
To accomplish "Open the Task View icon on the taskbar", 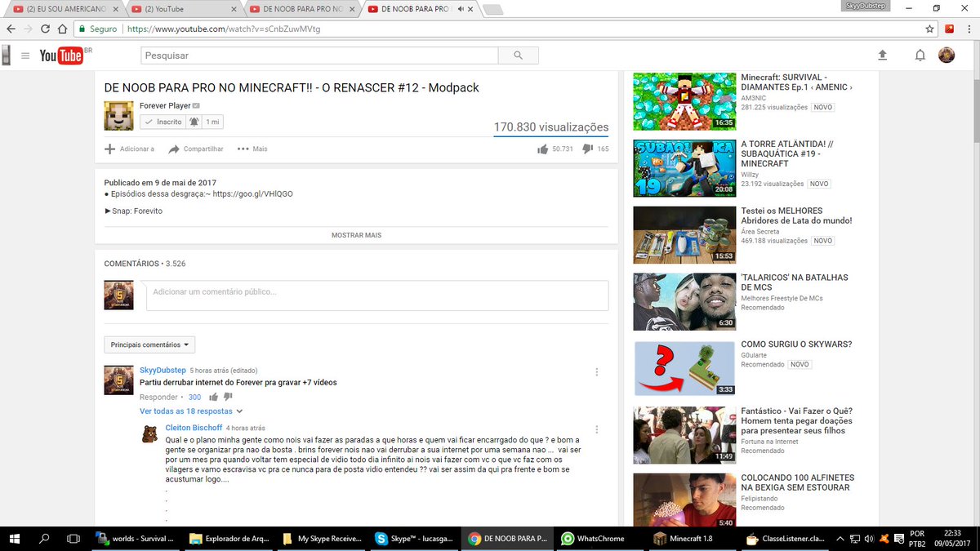I will (73, 539).
